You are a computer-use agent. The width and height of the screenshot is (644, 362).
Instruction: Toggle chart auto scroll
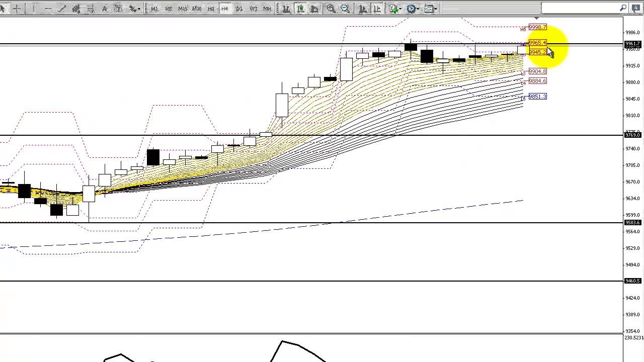coord(362,9)
